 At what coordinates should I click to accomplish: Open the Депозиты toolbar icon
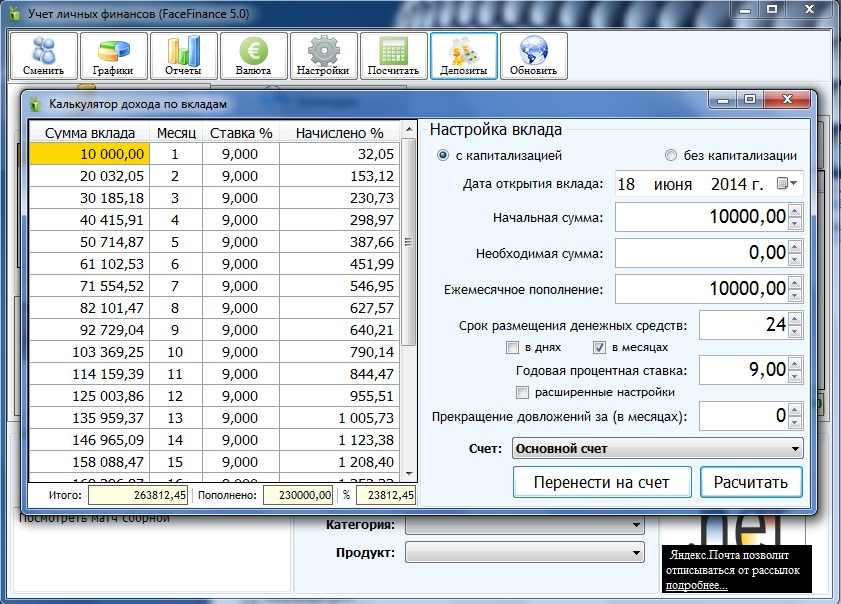[x=463, y=56]
